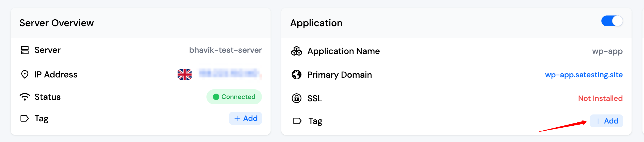
Task: Toggle the Application switch off
Action: tap(612, 21)
